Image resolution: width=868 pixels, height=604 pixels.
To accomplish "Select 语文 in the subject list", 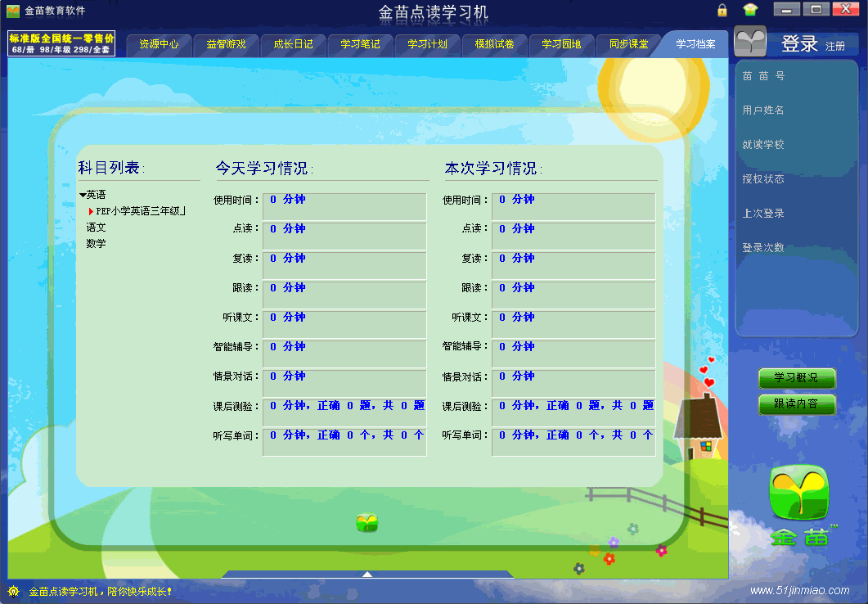I will pos(96,227).
